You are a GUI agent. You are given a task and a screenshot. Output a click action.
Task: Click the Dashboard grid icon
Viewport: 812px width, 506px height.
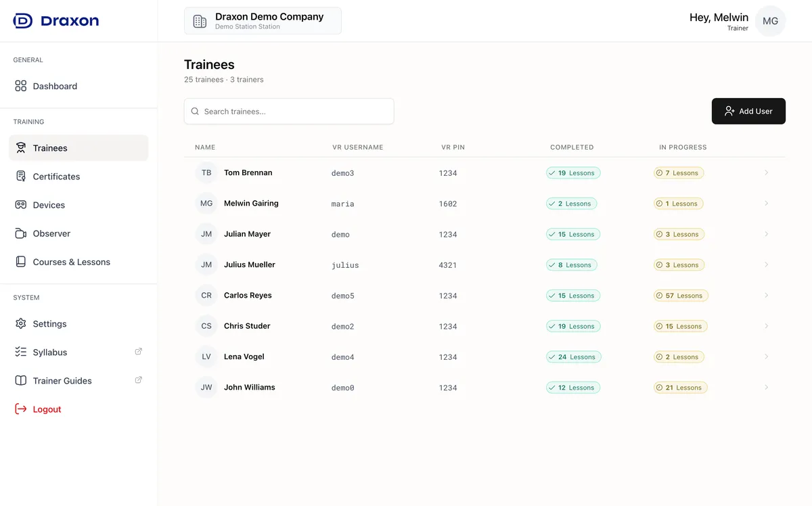[21, 86]
